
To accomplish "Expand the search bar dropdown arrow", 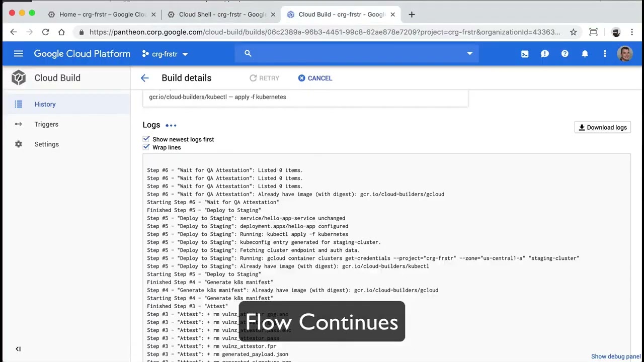I will (x=469, y=53).
